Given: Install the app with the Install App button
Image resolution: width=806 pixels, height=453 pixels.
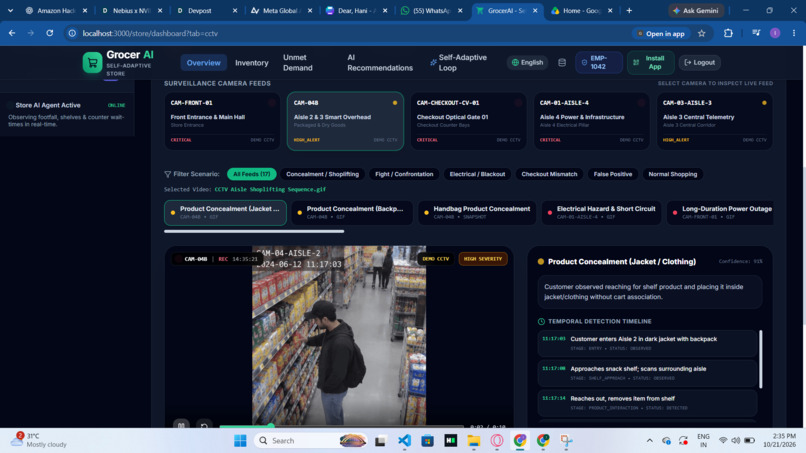Looking at the screenshot, I should pyautogui.click(x=650, y=63).
